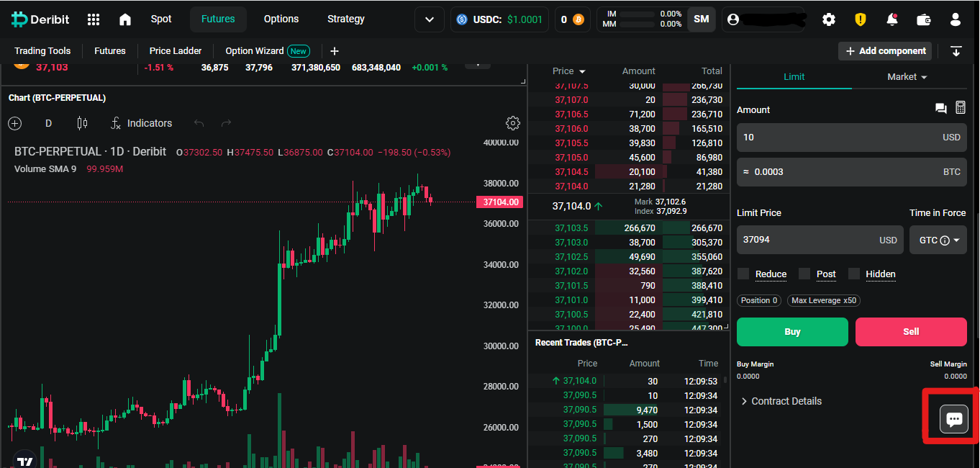Click the account avatar icon in top bar

coord(733,19)
